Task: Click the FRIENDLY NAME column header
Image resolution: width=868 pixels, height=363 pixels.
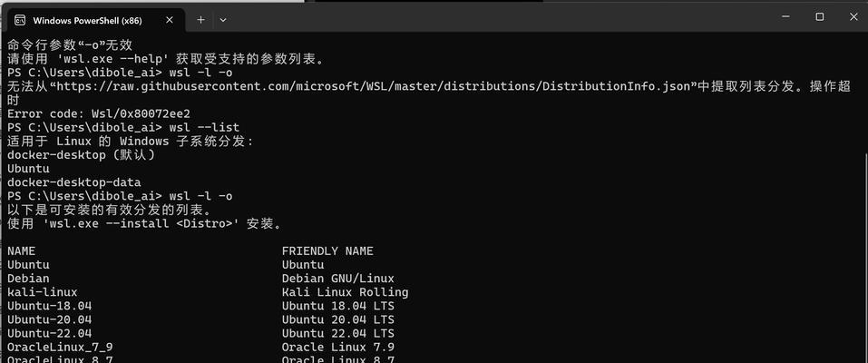Action: [327, 251]
